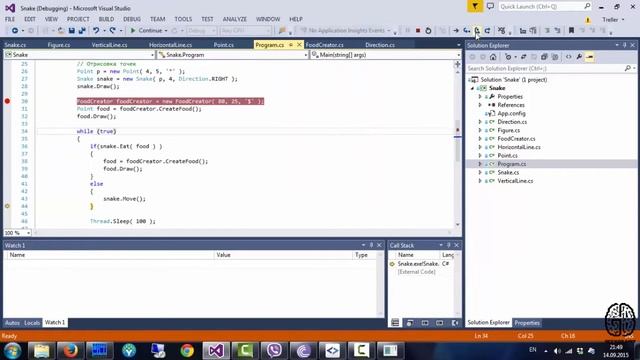Click the Properties wrench icon in Solution Explorer
The image size is (640, 360).
(x=579, y=57)
